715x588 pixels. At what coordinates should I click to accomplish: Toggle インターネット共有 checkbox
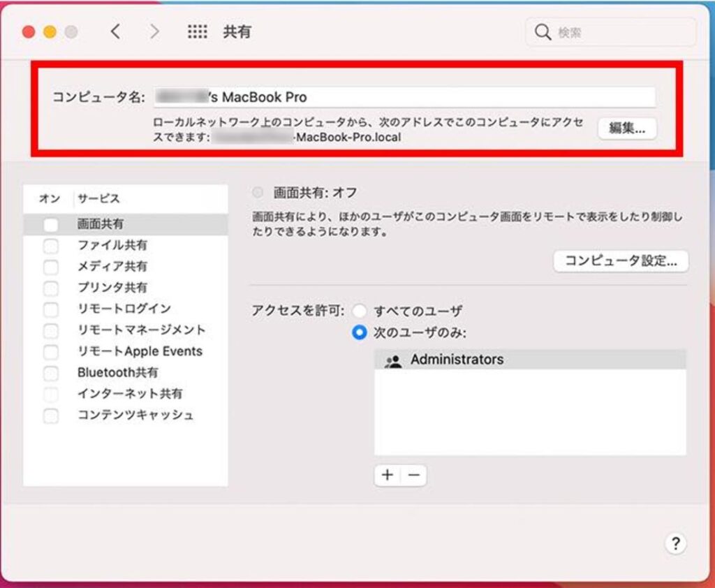[x=50, y=394]
